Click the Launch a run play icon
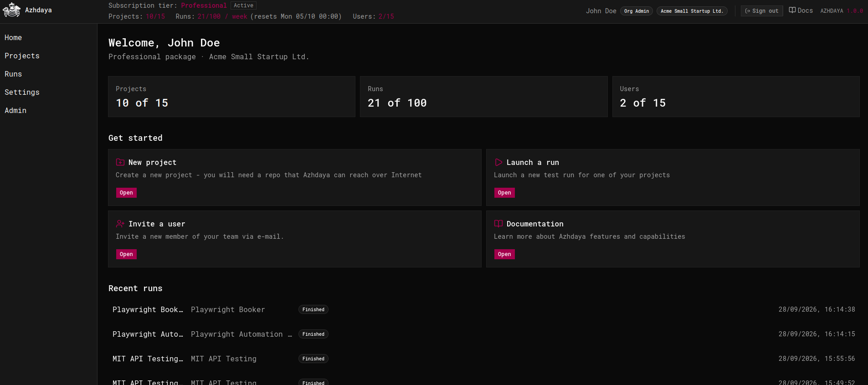 [x=498, y=162]
